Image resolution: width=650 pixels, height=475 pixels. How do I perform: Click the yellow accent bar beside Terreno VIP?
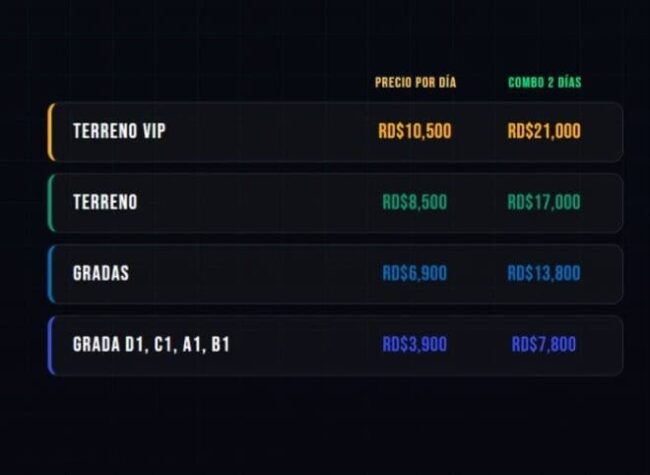(x=51, y=132)
